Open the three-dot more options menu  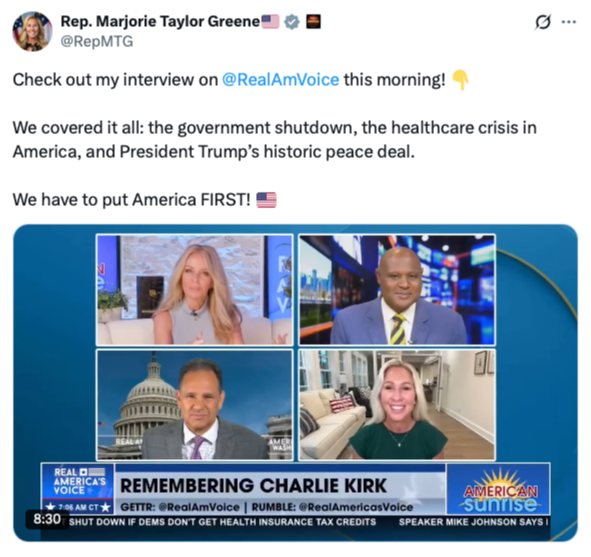pos(569,22)
